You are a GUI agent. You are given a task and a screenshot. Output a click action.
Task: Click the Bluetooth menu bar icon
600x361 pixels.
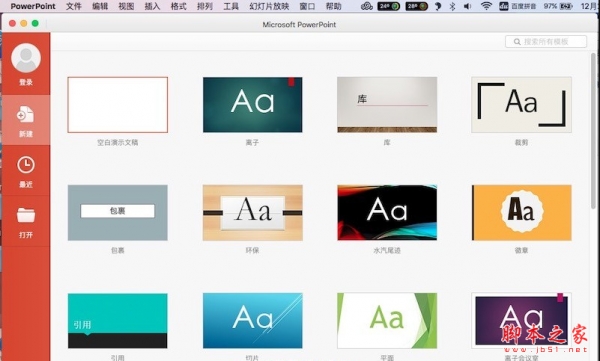(452, 6)
